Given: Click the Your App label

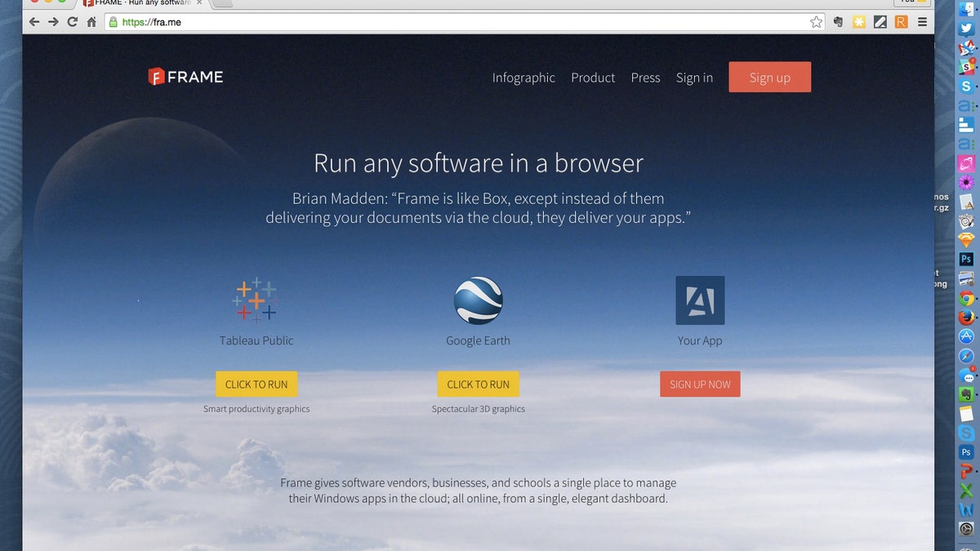Looking at the screenshot, I should tap(700, 340).
